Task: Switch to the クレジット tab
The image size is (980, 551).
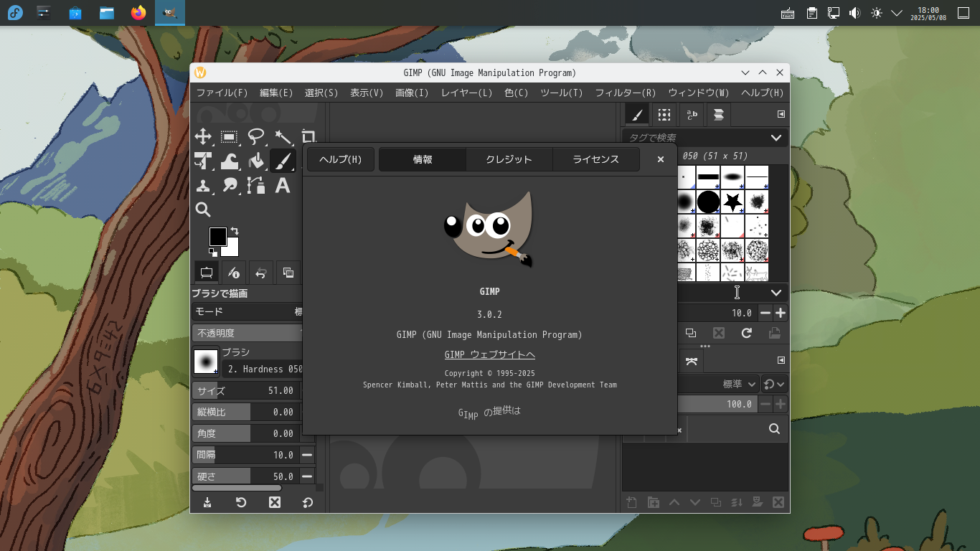Action: (509, 159)
